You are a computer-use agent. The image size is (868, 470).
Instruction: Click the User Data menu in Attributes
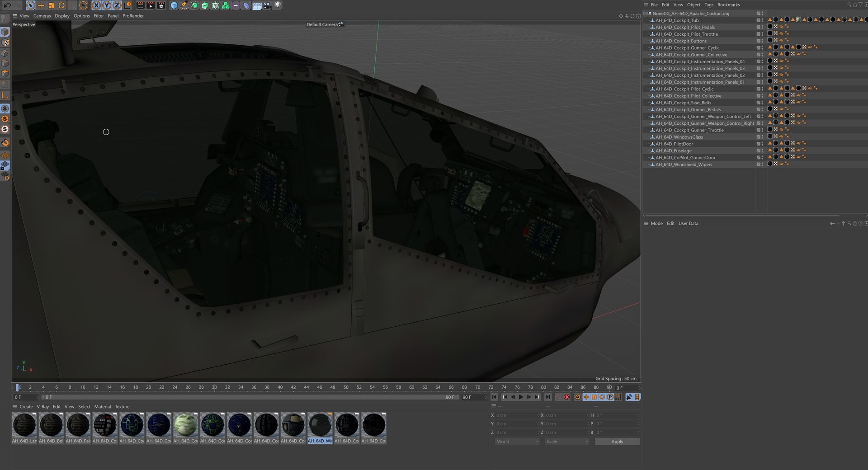click(688, 224)
